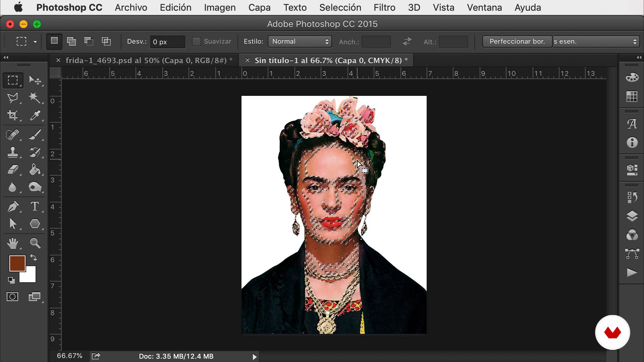Enable Intersect with selection mode
This screenshot has height=362, width=644.
106,41
